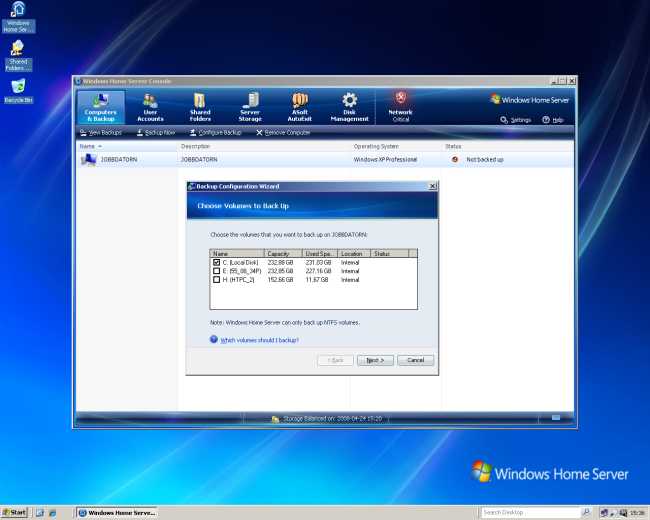Uncheck the C: (Local Disk) volume

(216, 262)
